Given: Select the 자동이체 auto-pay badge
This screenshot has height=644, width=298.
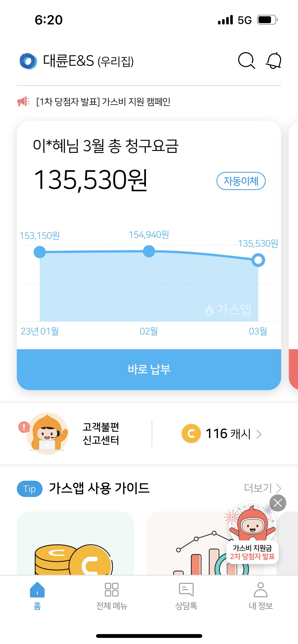Looking at the screenshot, I should pos(241,181).
